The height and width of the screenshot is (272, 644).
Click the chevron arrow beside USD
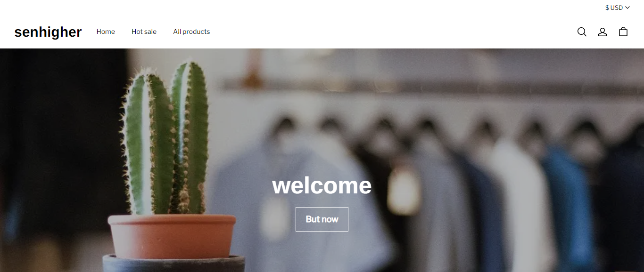pyautogui.click(x=627, y=8)
